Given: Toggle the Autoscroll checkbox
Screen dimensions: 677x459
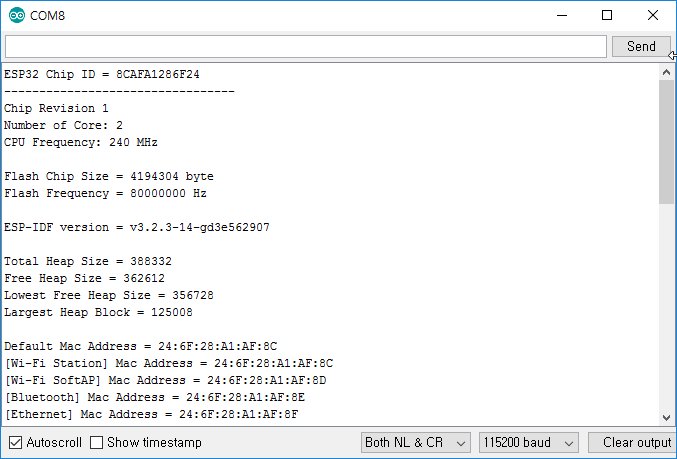Looking at the screenshot, I should [16, 443].
